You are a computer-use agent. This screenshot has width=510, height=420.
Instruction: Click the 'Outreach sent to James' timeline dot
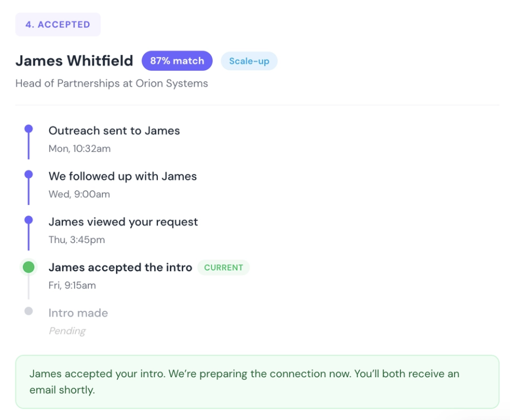click(29, 129)
